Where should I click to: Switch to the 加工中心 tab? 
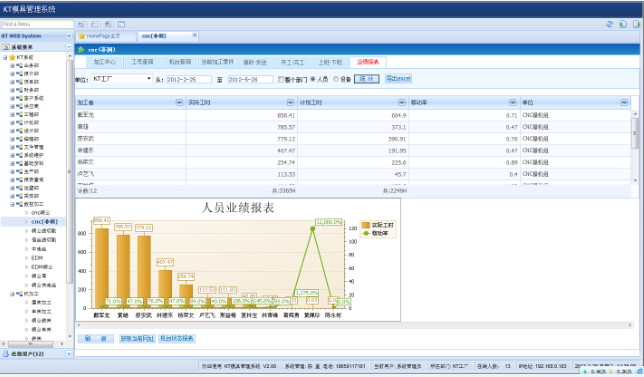105,62
